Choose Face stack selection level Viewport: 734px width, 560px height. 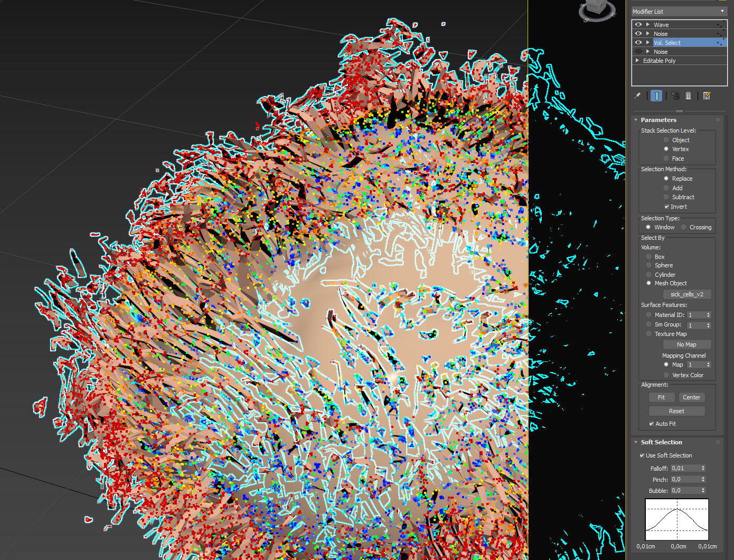(666, 158)
